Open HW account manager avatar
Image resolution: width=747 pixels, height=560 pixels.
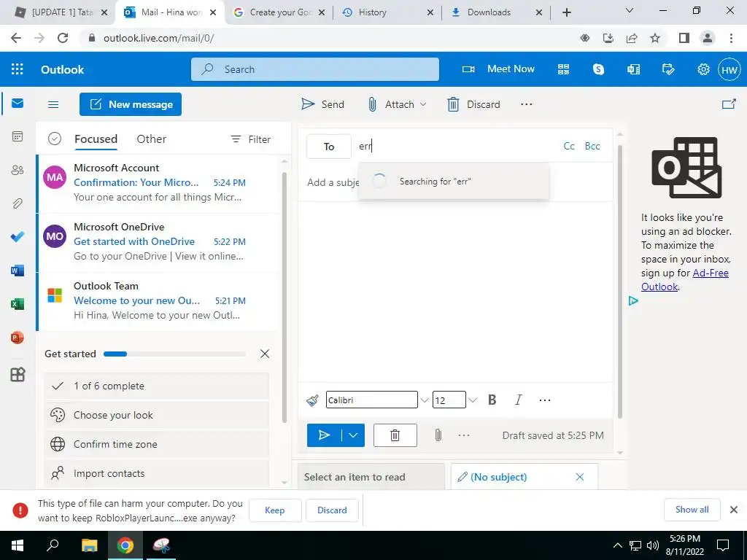(x=729, y=69)
